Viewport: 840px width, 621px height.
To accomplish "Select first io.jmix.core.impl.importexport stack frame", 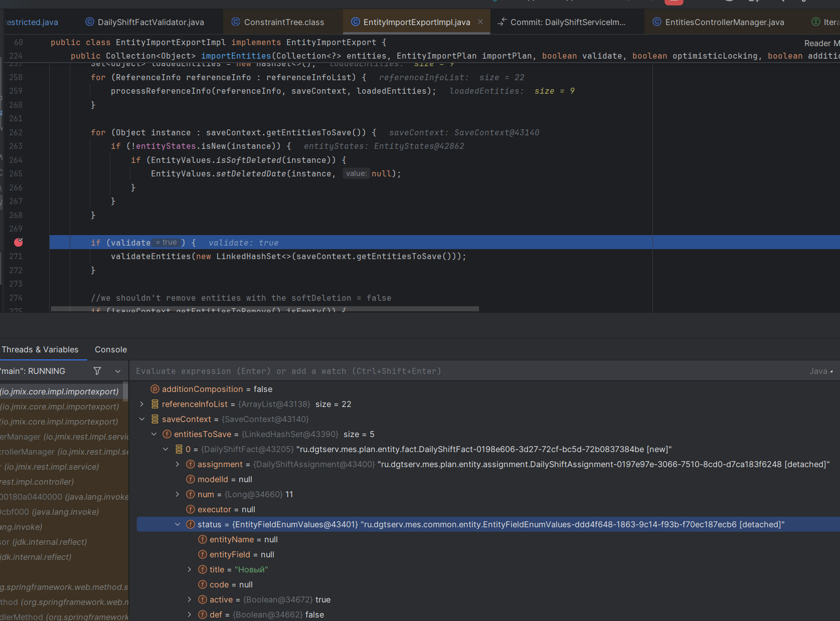I will coord(61,391).
